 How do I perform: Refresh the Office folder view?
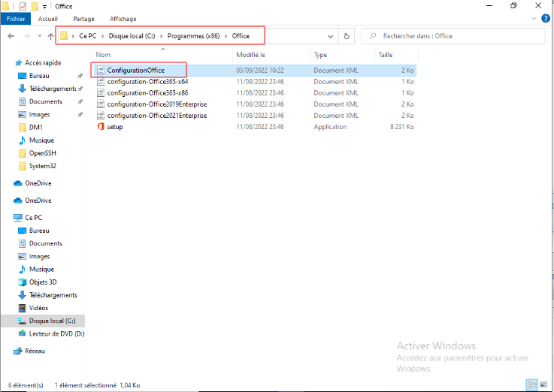[347, 35]
